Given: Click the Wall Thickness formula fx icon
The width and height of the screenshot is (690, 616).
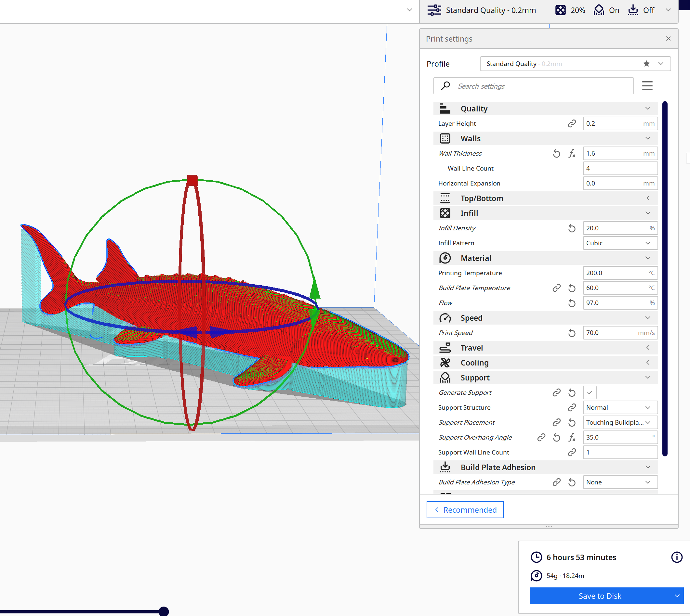Looking at the screenshot, I should tap(572, 153).
